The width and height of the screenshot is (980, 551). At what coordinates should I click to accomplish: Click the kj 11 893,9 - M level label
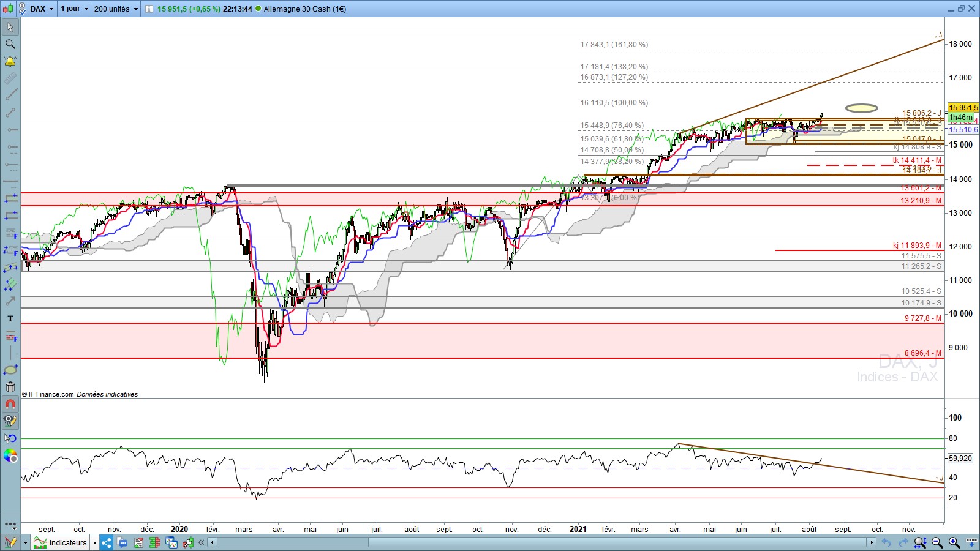coord(917,246)
